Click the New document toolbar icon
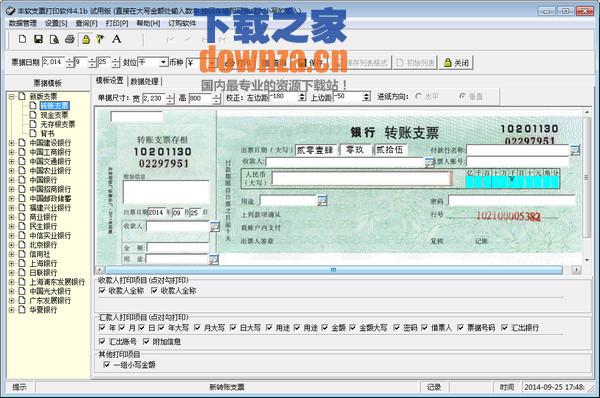The width and height of the screenshot is (600, 398). click(23, 39)
